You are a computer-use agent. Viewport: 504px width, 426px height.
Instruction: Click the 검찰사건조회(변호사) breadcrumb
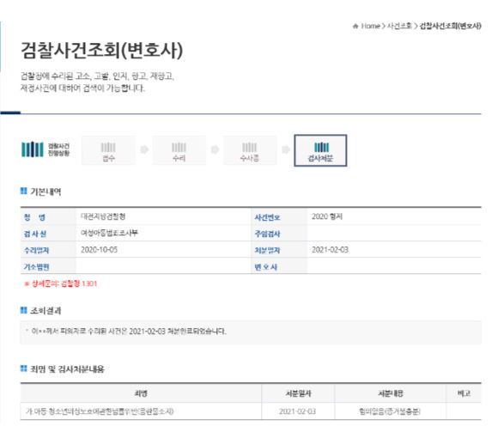[450, 26]
